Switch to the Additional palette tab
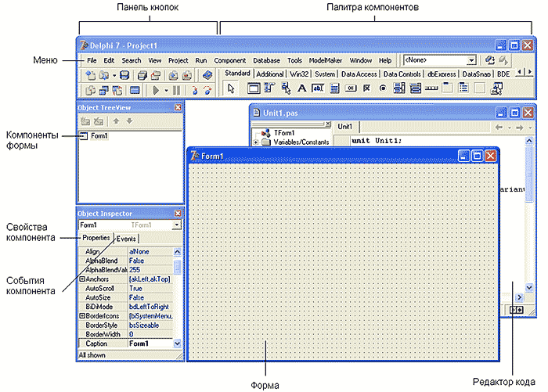This screenshot has height=392, width=548. click(x=270, y=74)
